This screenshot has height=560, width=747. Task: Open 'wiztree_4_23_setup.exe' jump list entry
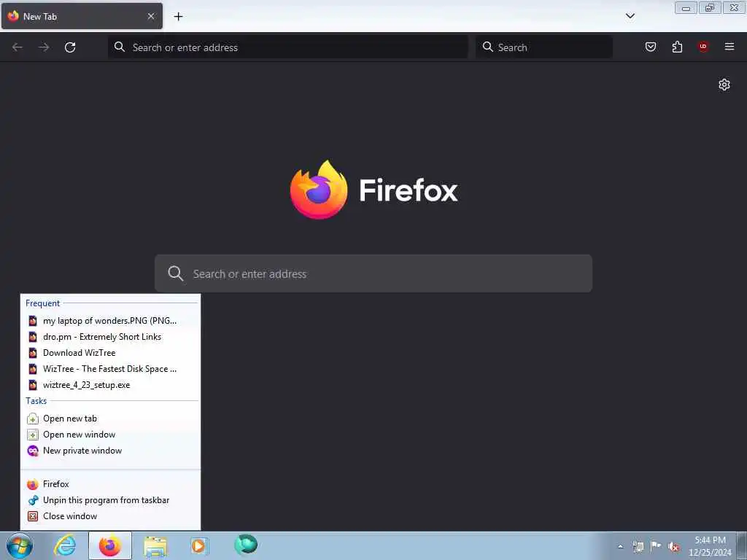pos(110,385)
